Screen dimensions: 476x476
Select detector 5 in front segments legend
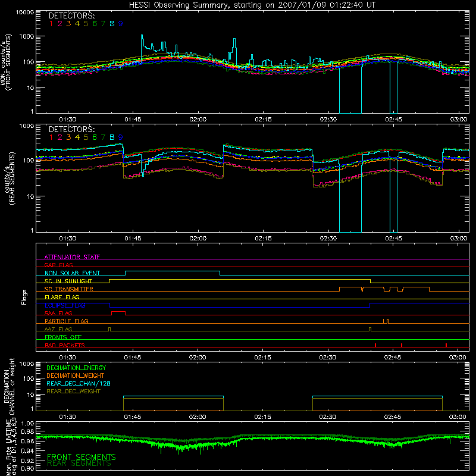pyautogui.click(x=86, y=24)
